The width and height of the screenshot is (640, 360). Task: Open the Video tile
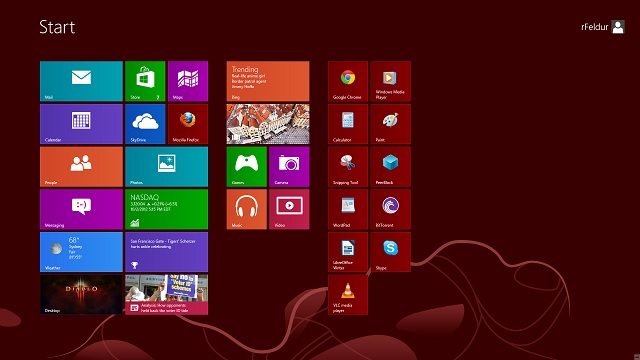click(x=289, y=209)
